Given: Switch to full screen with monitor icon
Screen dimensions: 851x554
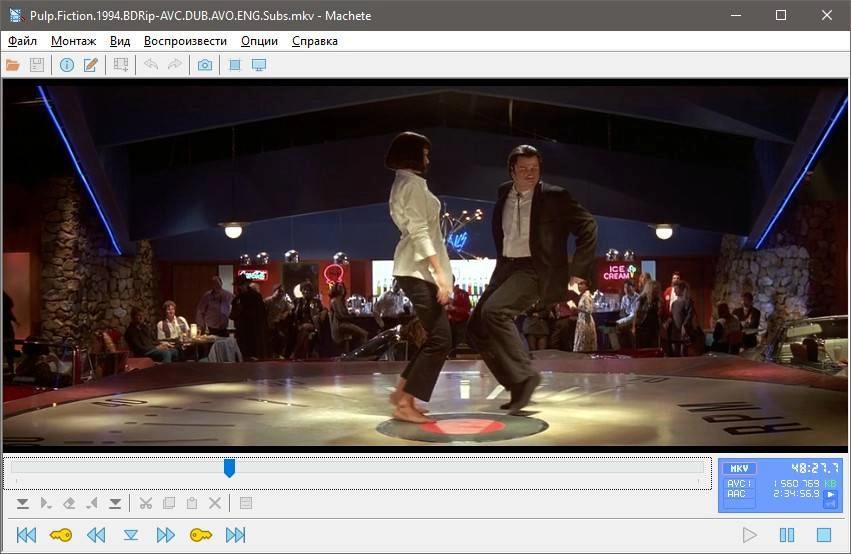Looking at the screenshot, I should [x=259, y=65].
